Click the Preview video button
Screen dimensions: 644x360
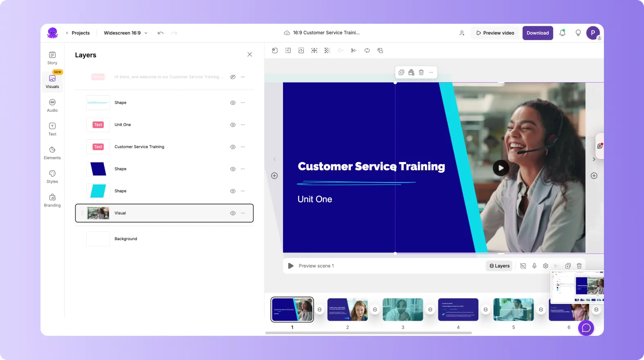click(x=495, y=33)
